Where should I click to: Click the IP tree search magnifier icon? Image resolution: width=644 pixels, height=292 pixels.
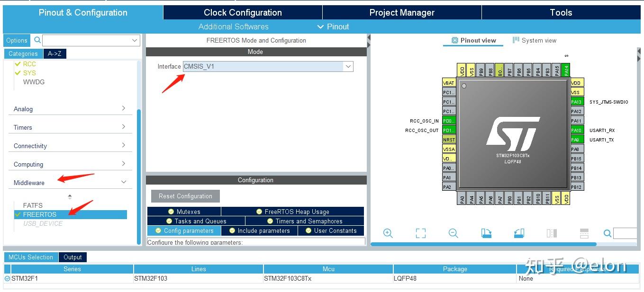tap(36, 40)
